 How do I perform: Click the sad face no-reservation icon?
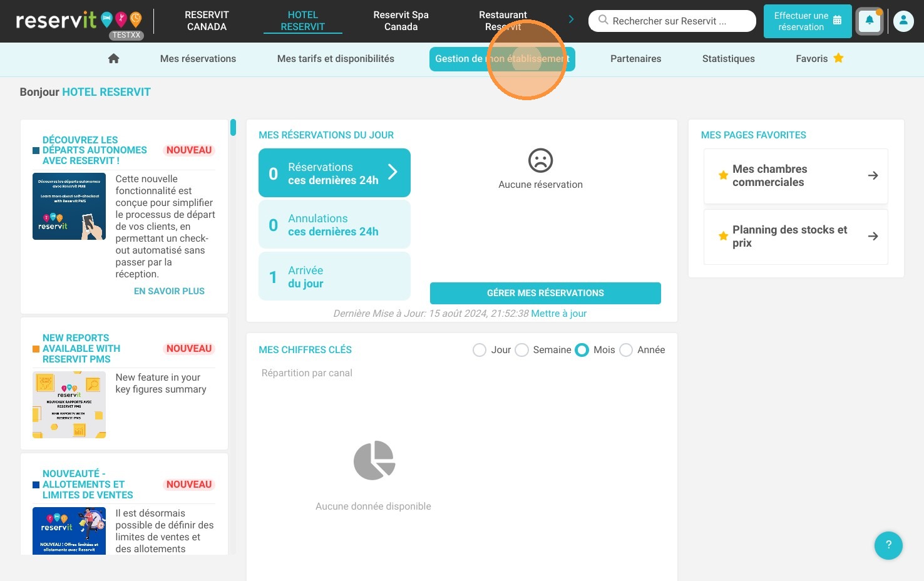pyautogui.click(x=540, y=160)
